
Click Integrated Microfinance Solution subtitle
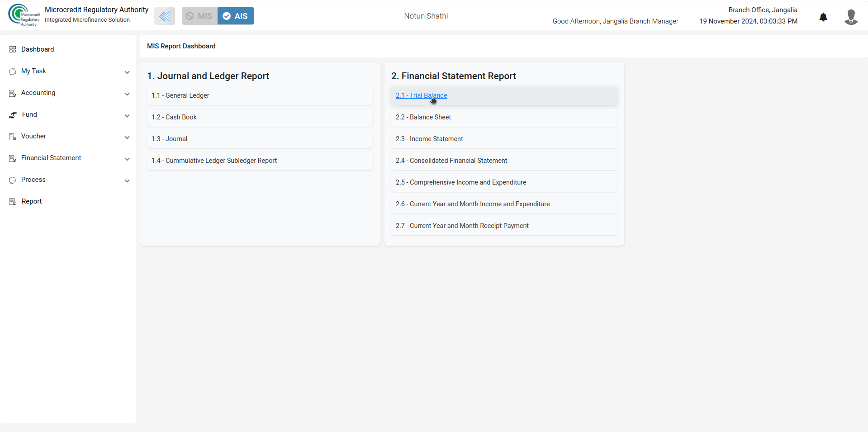click(x=87, y=20)
